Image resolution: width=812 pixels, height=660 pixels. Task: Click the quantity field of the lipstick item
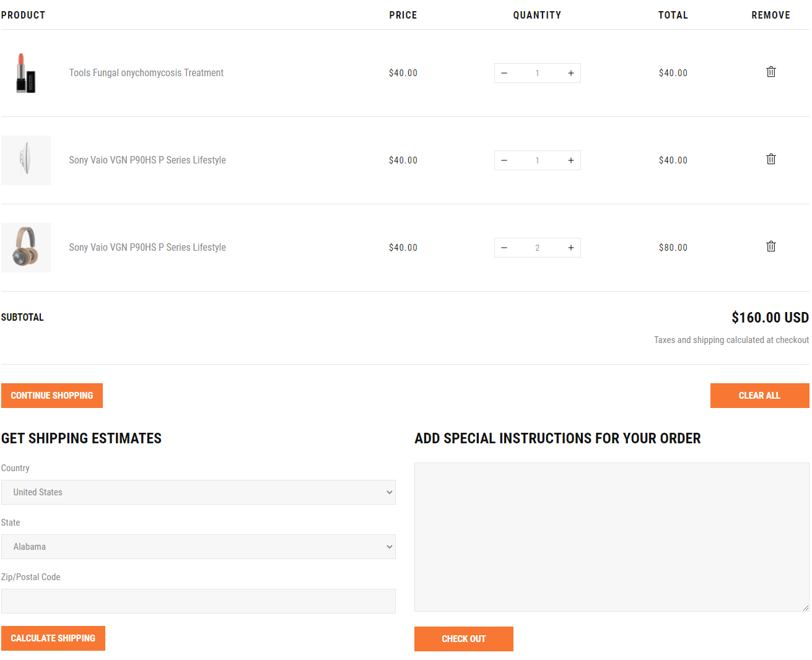click(537, 73)
